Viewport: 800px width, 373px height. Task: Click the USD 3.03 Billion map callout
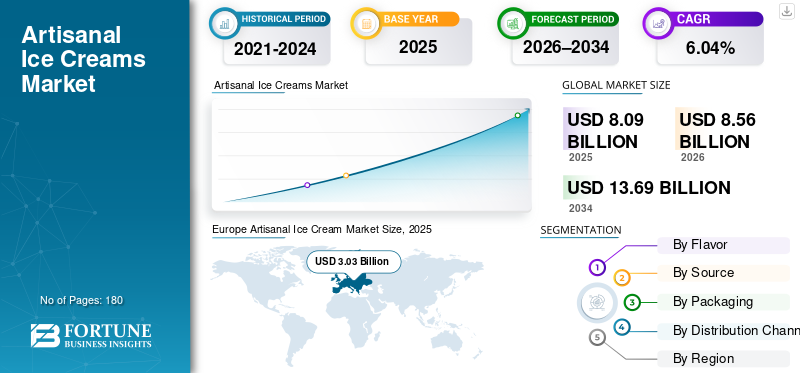click(x=353, y=262)
